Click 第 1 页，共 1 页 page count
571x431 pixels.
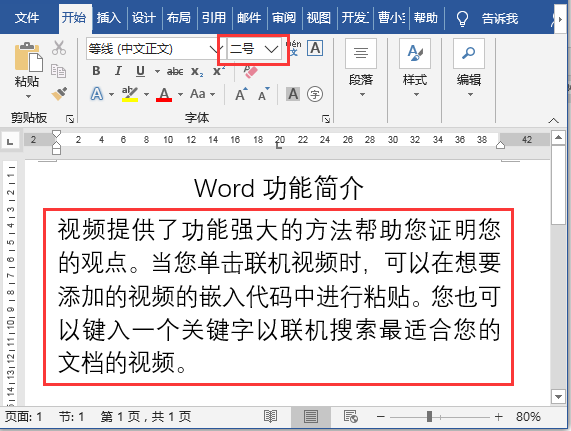click(146, 416)
